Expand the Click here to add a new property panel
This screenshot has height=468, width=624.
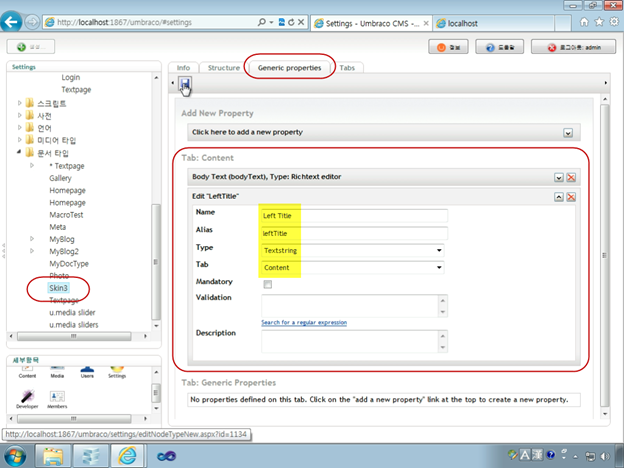568,133
